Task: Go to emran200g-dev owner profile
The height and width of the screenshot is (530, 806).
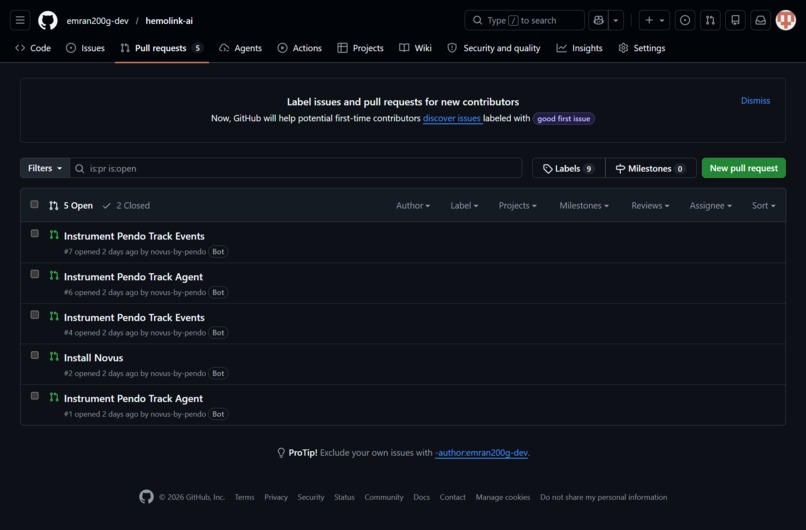Action: [97, 21]
